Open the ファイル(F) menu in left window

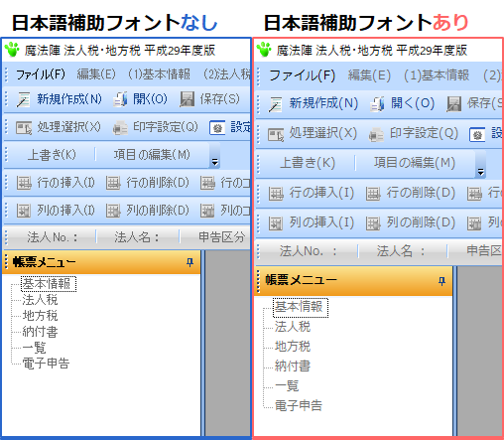tap(41, 74)
